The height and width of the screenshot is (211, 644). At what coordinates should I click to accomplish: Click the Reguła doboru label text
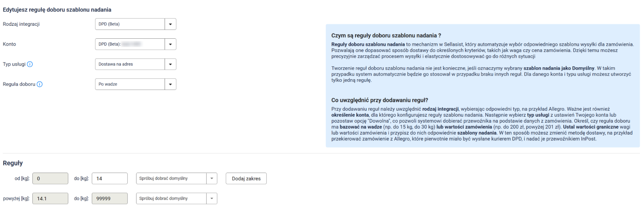point(19,84)
